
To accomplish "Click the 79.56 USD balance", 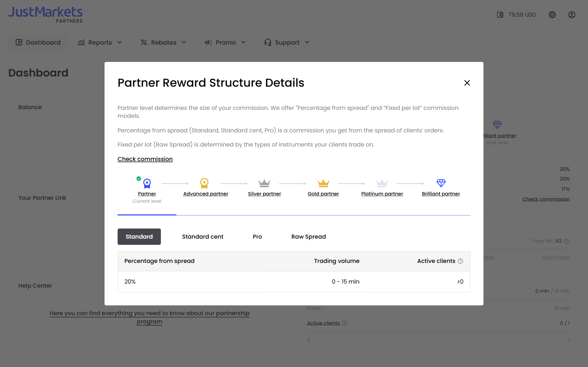I will click(522, 15).
